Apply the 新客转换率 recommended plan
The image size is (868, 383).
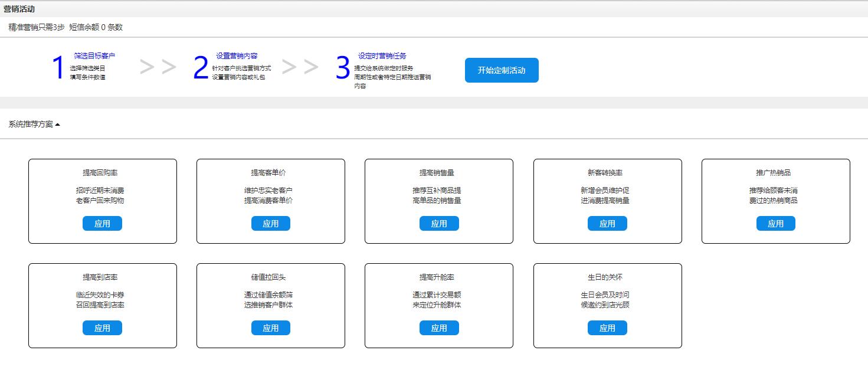click(607, 223)
